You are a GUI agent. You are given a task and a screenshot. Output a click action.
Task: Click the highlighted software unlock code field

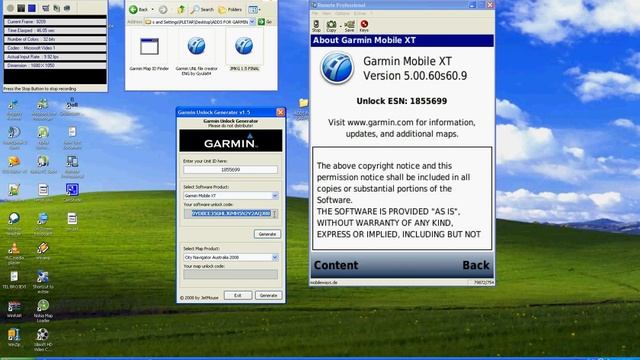(231, 213)
